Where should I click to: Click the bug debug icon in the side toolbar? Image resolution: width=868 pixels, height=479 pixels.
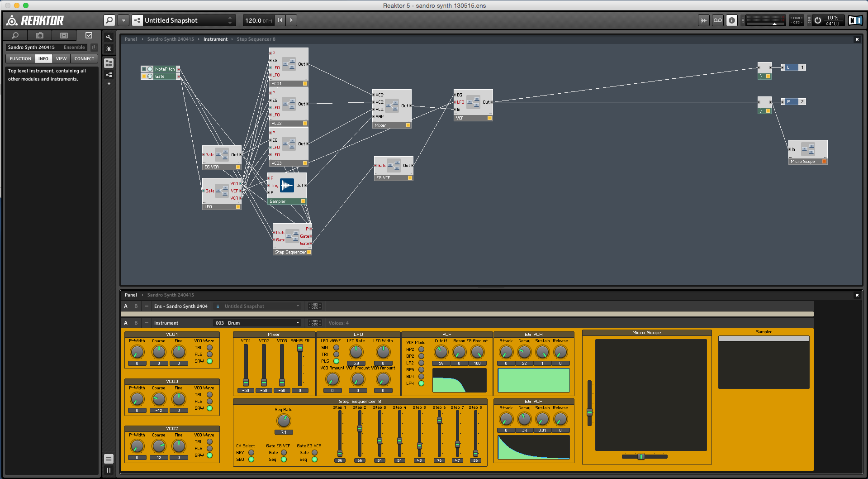point(109,48)
